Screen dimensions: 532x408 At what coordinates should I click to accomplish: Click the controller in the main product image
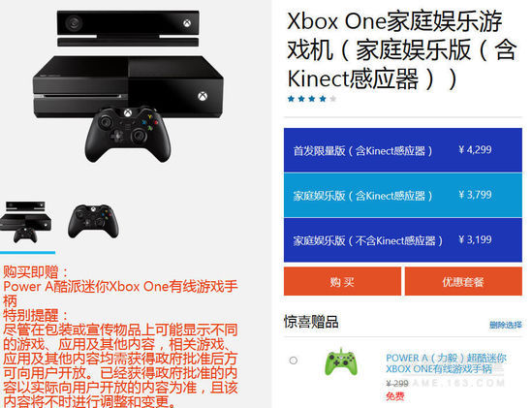coord(128,135)
